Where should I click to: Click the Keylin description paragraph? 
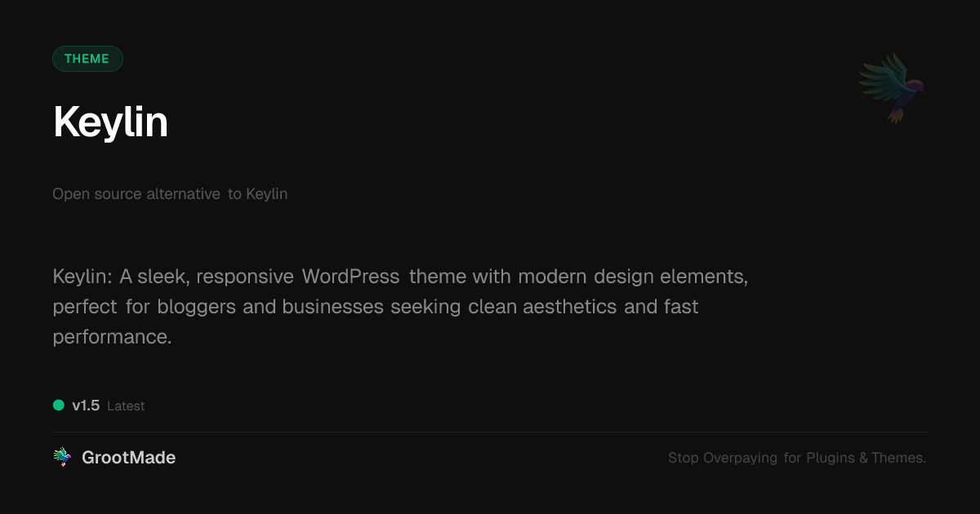(x=400, y=307)
